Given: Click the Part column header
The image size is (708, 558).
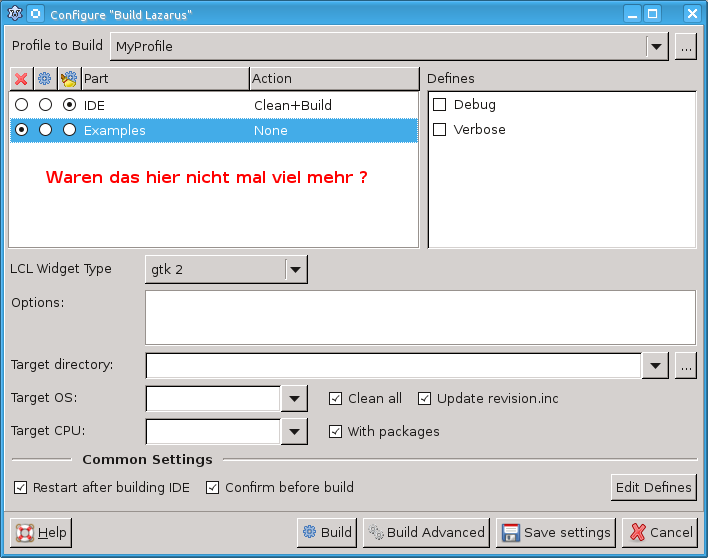Looking at the screenshot, I should [x=164, y=78].
